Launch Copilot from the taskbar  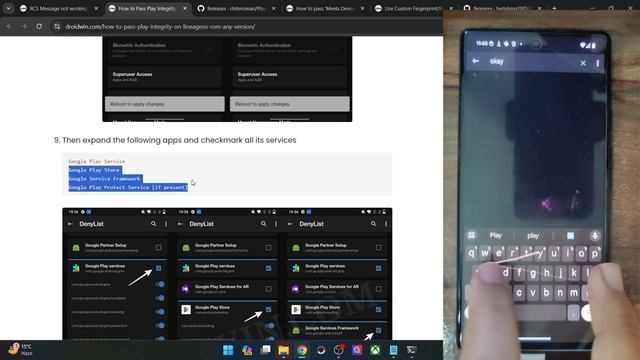tap(247, 350)
